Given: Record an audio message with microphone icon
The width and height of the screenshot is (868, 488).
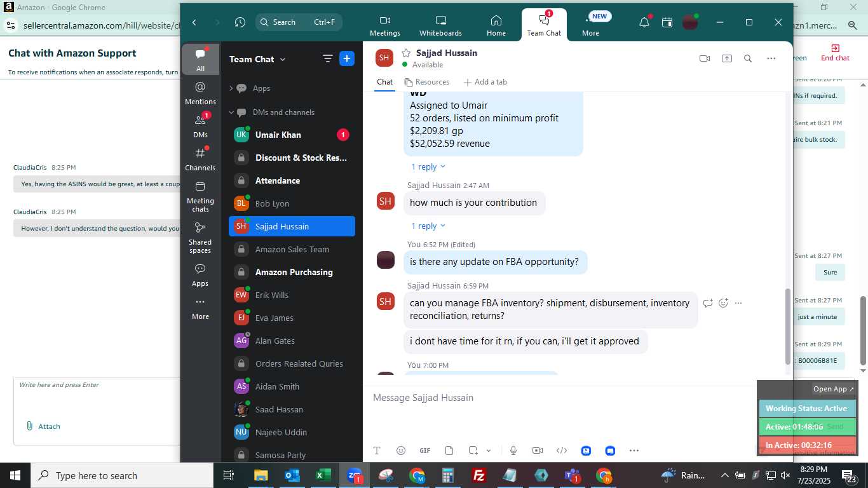Looking at the screenshot, I should 513,451.
